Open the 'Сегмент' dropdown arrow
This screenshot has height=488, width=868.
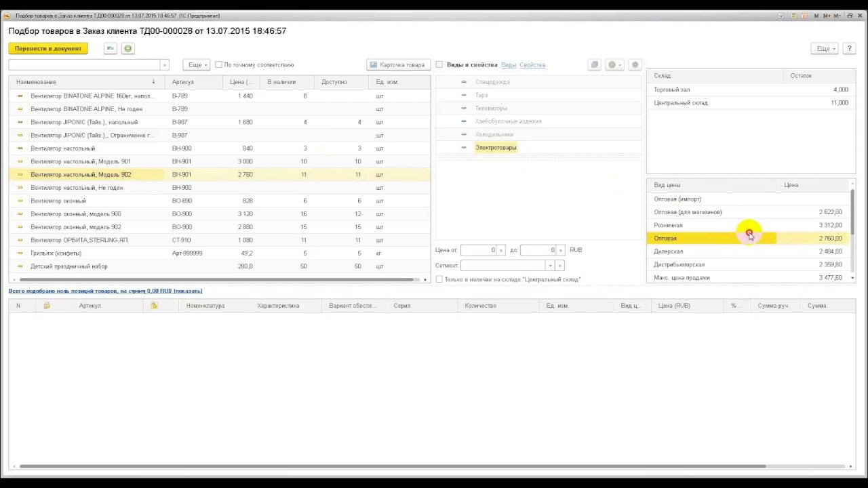[x=550, y=266]
